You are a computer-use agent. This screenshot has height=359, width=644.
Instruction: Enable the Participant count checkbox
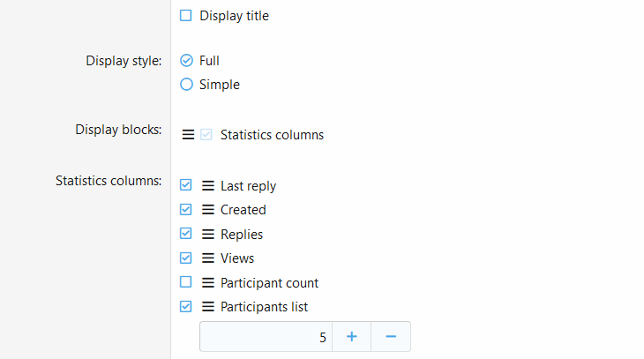click(x=185, y=281)
